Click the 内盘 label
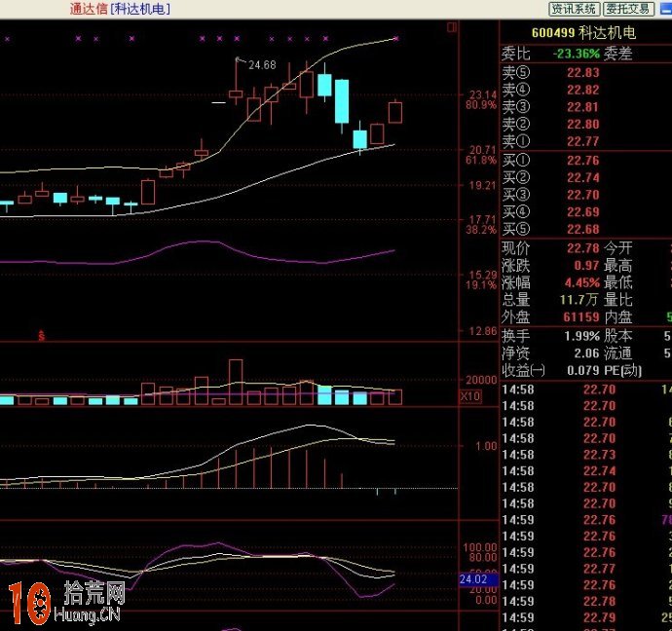The image size is (672, 631). 618,317
